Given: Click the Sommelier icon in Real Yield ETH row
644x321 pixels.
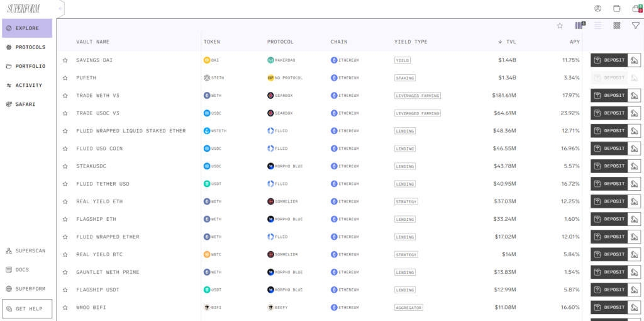Looking at the screenshot, I should point(270,202).
